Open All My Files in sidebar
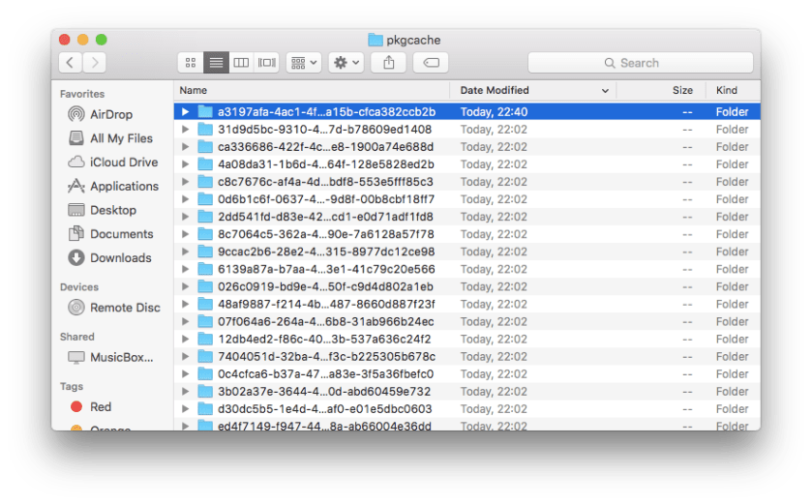Viewport: 812px width, 504px height. point(110,138)
